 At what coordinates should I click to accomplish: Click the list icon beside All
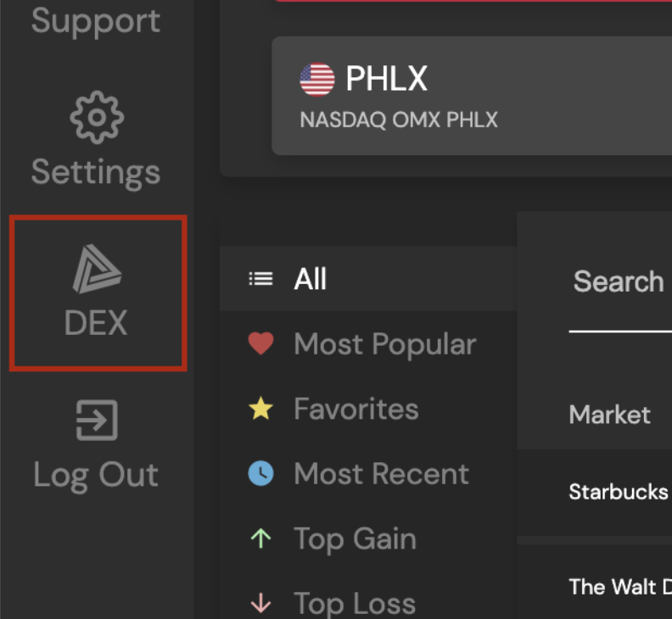point(260,279)
